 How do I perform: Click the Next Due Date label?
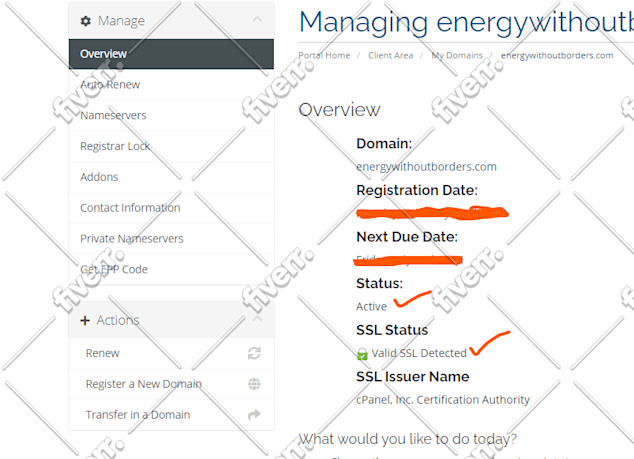click(407, 237)
